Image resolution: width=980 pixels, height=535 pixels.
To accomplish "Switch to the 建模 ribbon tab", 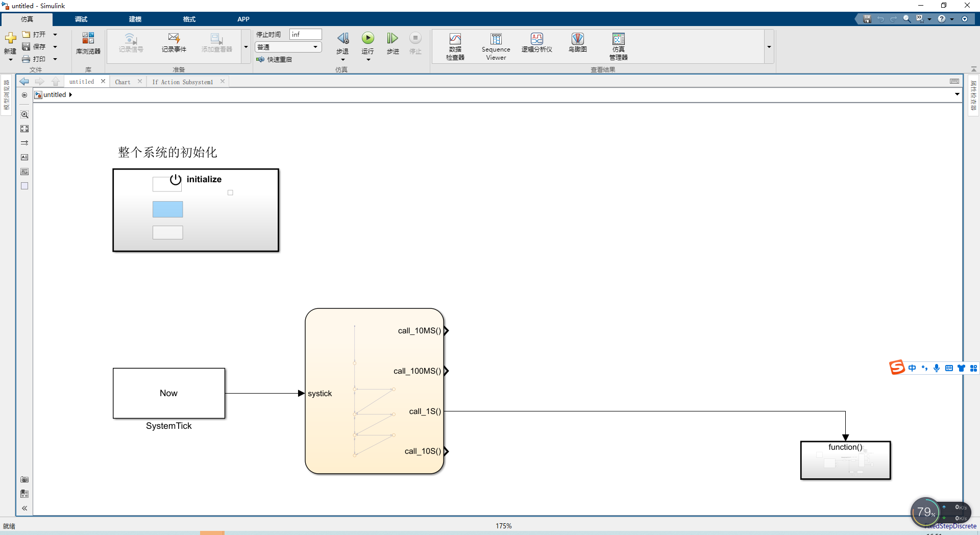I will pyautogui.click(x=135, y=19).
